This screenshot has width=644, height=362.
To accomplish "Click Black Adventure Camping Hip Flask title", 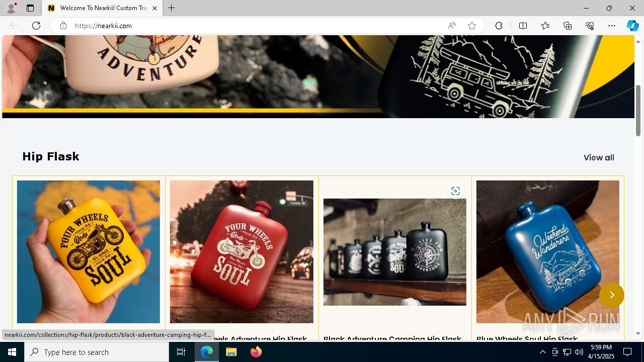I will (x=392, y=339).
